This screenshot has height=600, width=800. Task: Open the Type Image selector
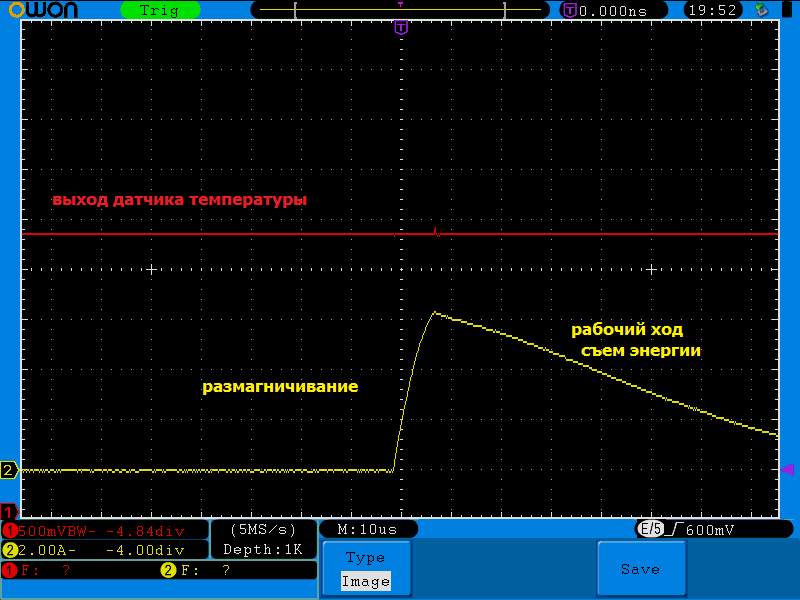[365, 569]
